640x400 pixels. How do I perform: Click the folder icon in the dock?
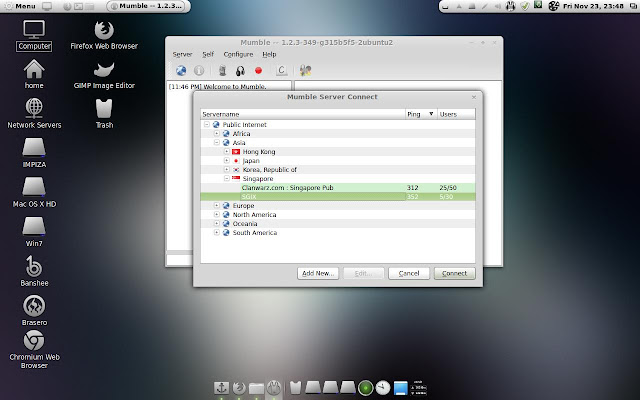pos(256,388)
